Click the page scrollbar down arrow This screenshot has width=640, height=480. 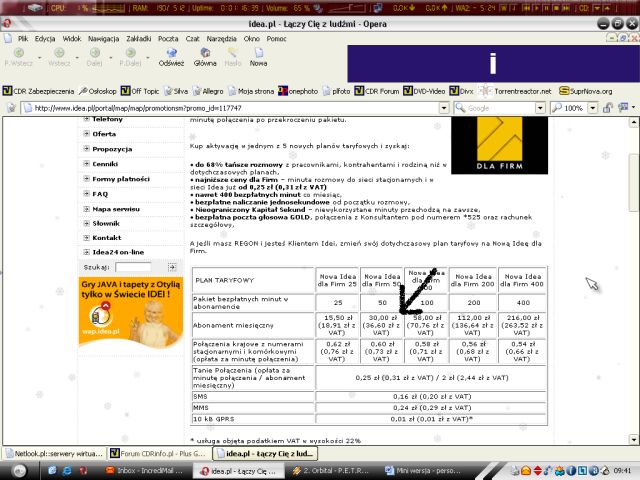(633, 440)
